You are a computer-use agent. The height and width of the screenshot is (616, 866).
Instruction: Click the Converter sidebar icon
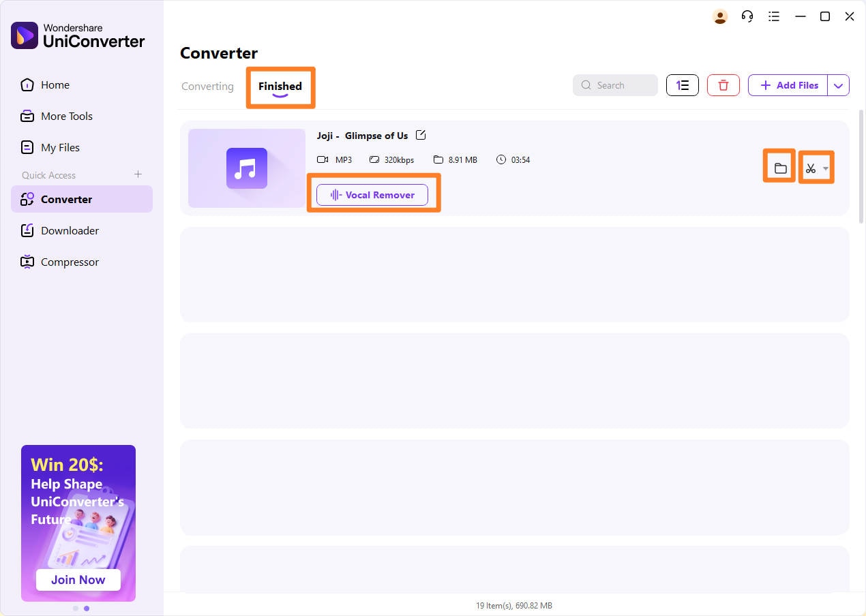27,199
